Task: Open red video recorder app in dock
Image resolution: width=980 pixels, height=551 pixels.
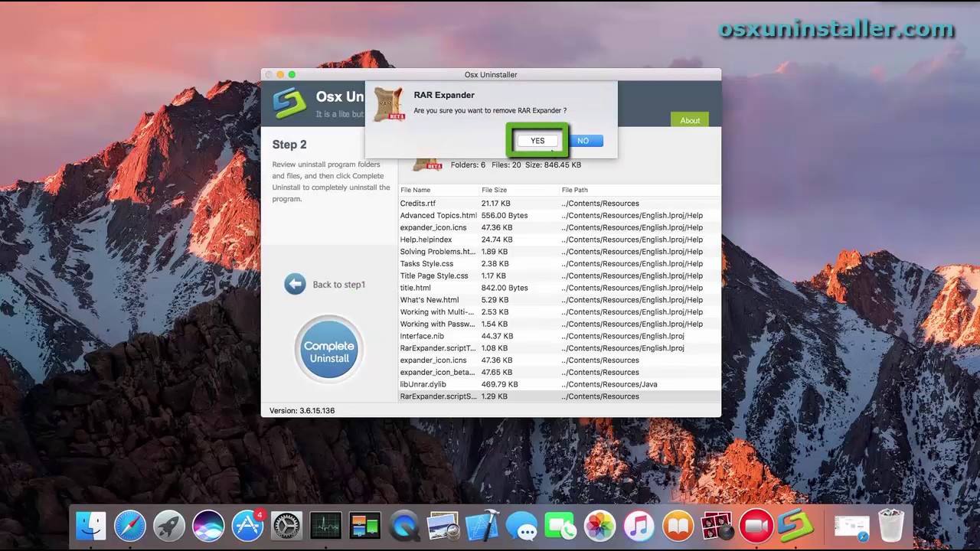Action: [756, 527]
